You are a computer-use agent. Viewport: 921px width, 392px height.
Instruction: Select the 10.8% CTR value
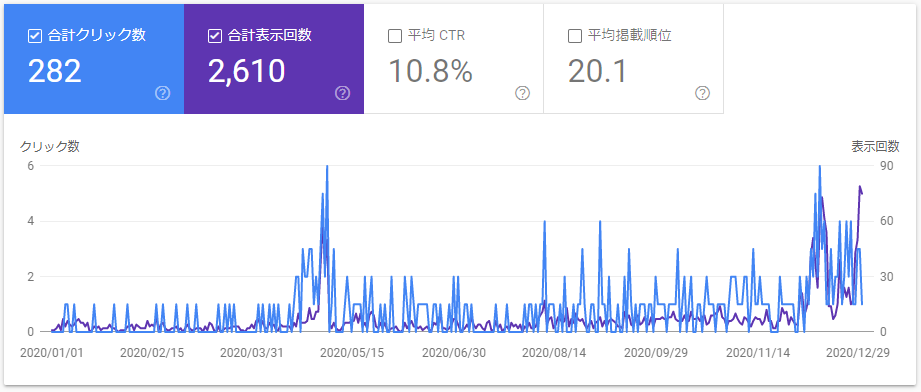[x=431, y=71]
